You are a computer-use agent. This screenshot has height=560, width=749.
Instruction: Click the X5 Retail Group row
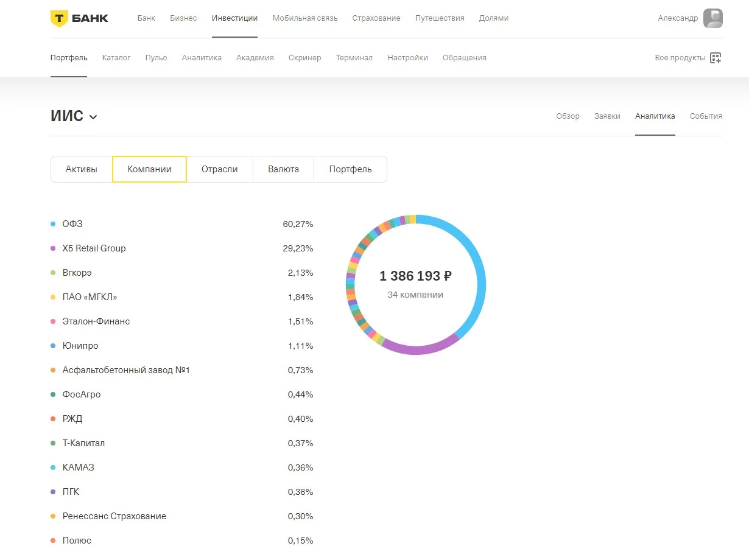pyautogui.click(x=181, y=248)
